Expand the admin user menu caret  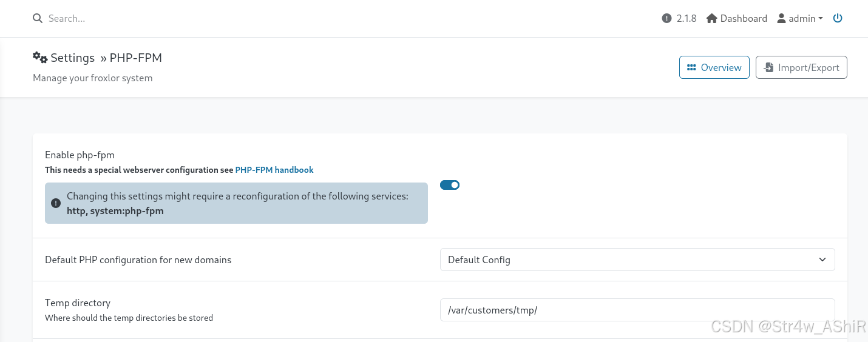821,19
